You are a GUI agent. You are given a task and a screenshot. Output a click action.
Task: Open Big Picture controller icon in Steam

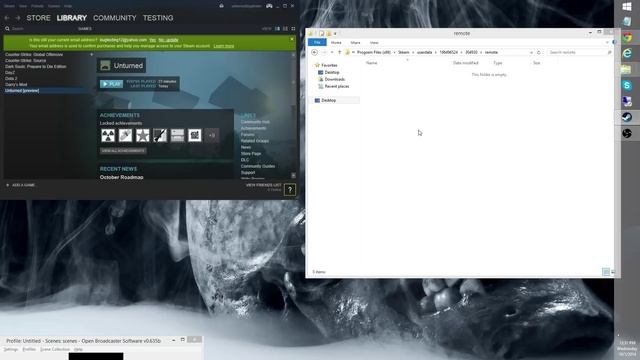pyautogui.click(x=269, y=6)
